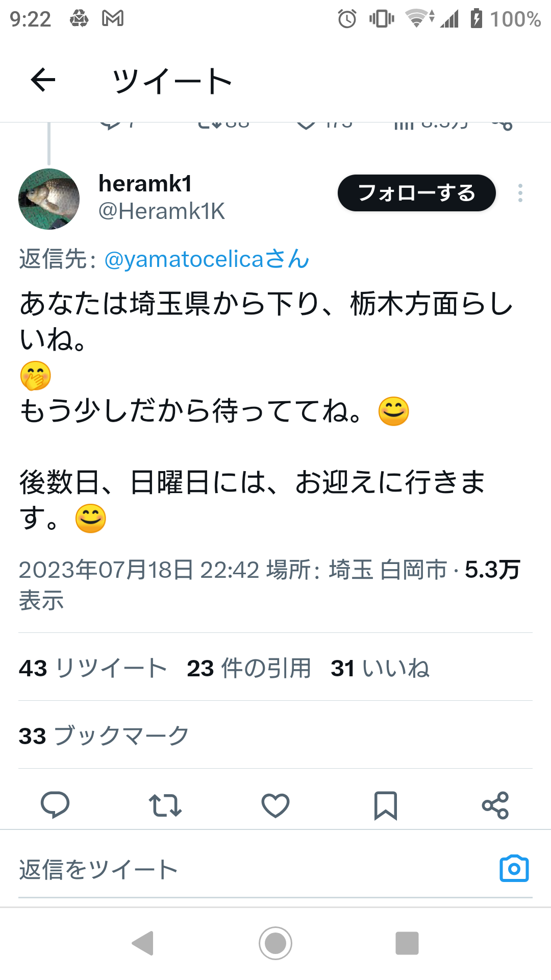View the 43 リツイート list

(x=93, y=668)
